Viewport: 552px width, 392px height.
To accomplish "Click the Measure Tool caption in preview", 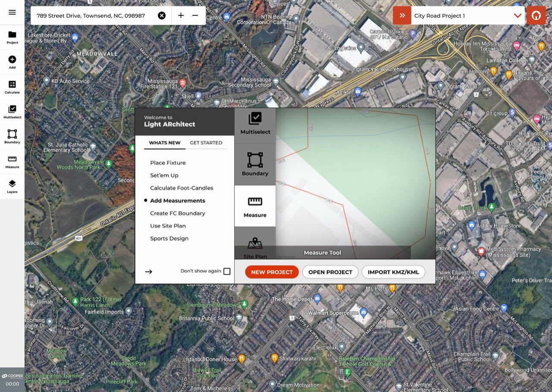I will [x=322, y=252].
